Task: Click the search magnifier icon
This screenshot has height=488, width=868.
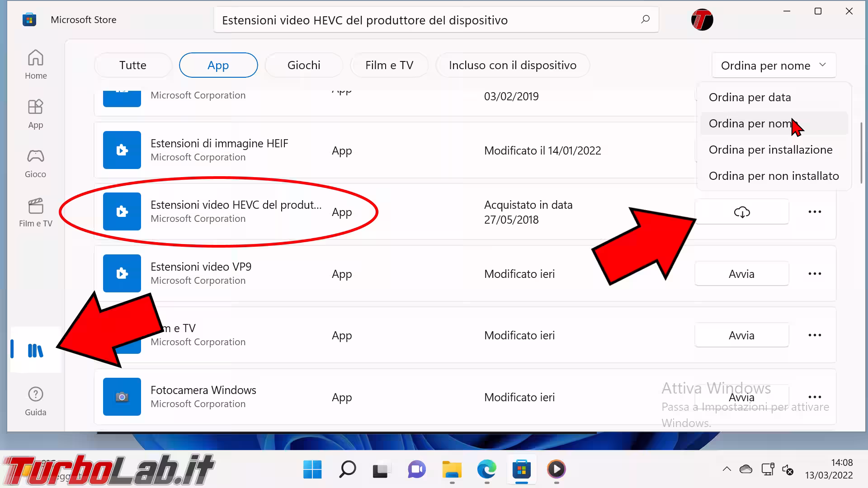Action: [645, 19]
